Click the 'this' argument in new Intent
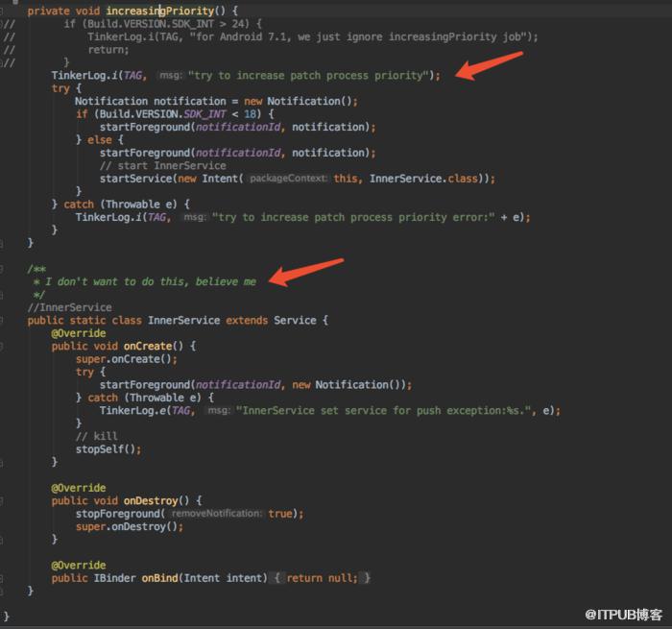Image resolution: width=672 pixels, height=629 pixels. coord(346,179)
